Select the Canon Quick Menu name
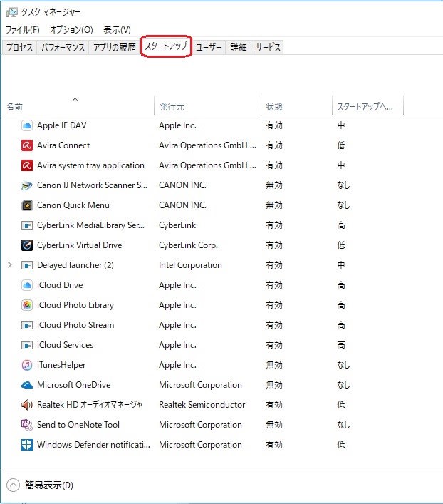 (x=73, y=205)
